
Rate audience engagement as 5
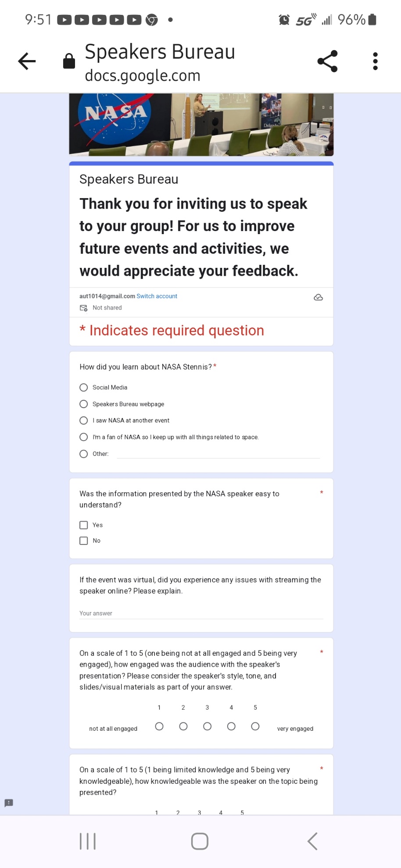(255, 726)
